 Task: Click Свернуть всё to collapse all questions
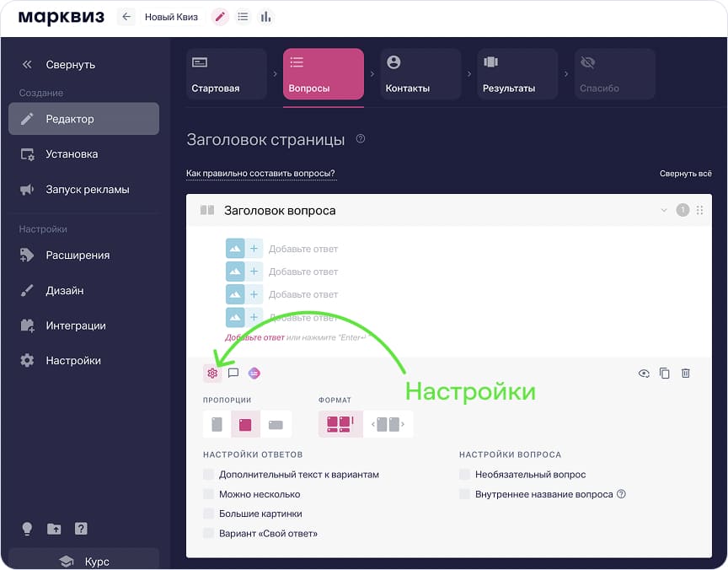pyautogui.click(x=685, y=174)
